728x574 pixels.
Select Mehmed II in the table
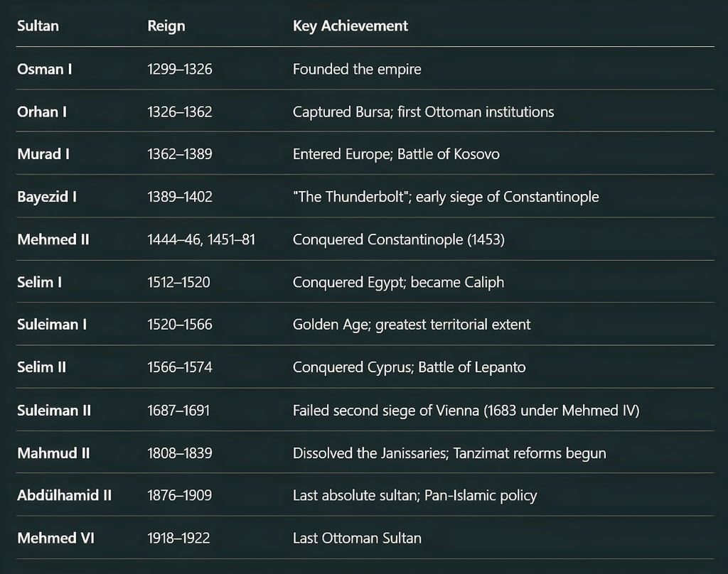click(53, 239)
